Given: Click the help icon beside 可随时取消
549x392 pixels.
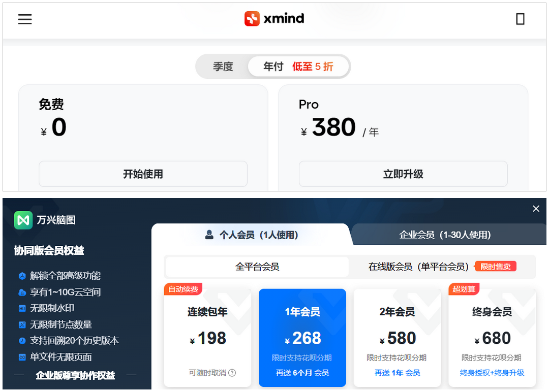Looking at the screenshot, I should tap(232, 373).
